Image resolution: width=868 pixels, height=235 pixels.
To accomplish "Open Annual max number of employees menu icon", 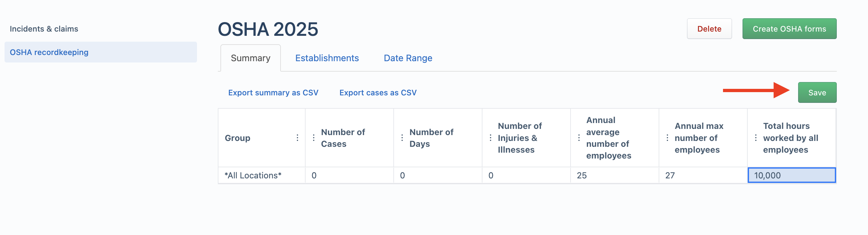I will [667, 138].
